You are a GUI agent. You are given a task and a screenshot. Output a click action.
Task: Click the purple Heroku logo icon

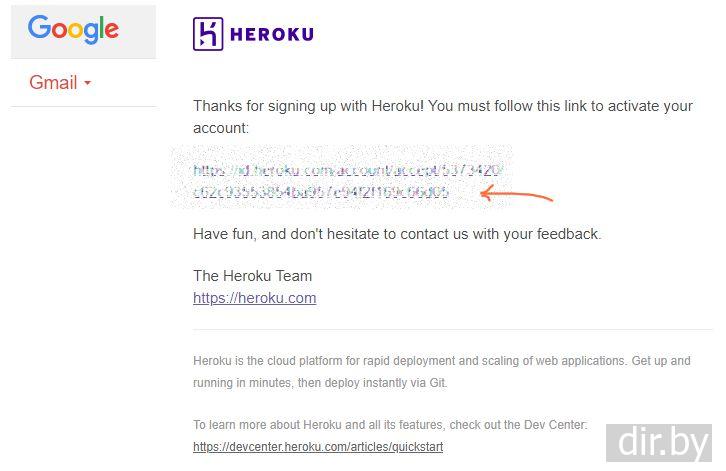207,34
